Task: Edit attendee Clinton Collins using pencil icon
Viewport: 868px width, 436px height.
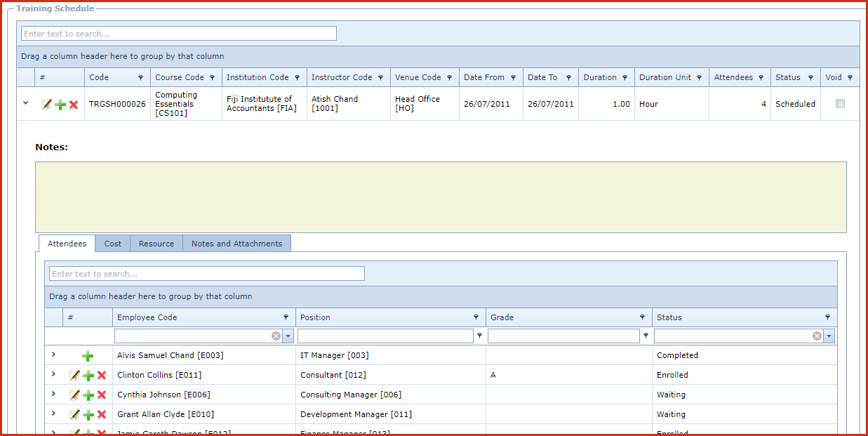Action: 74,376
